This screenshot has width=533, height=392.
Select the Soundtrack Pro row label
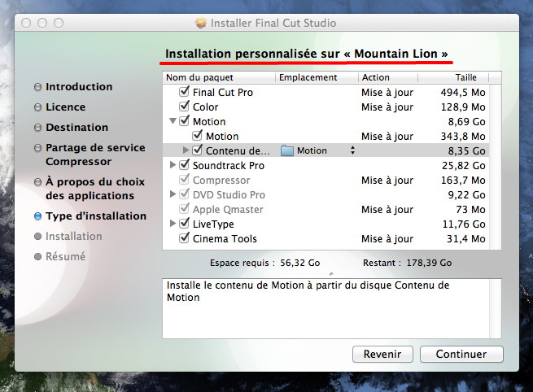[x=229, y=165]
